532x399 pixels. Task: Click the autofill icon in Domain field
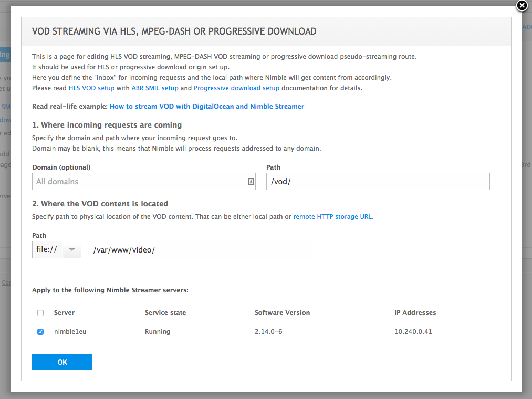pos(251,182)
